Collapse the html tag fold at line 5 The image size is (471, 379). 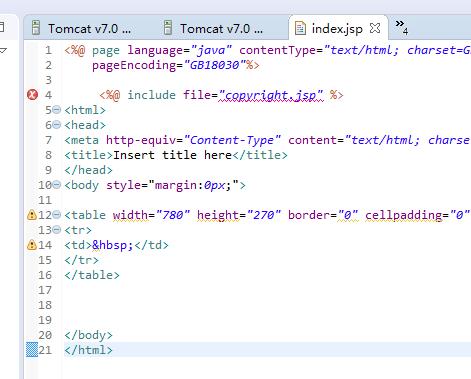[57, 110]
